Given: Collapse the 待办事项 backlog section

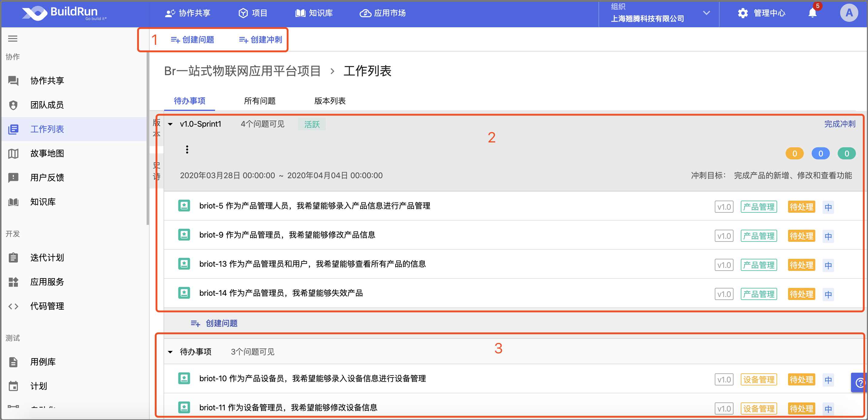Looking at the screenshot, I should [x=170, y=352].
